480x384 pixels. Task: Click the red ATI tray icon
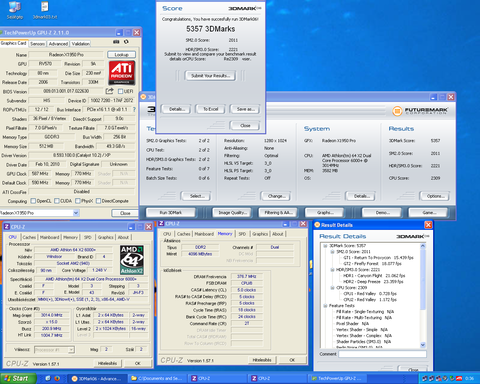[459, 378]
